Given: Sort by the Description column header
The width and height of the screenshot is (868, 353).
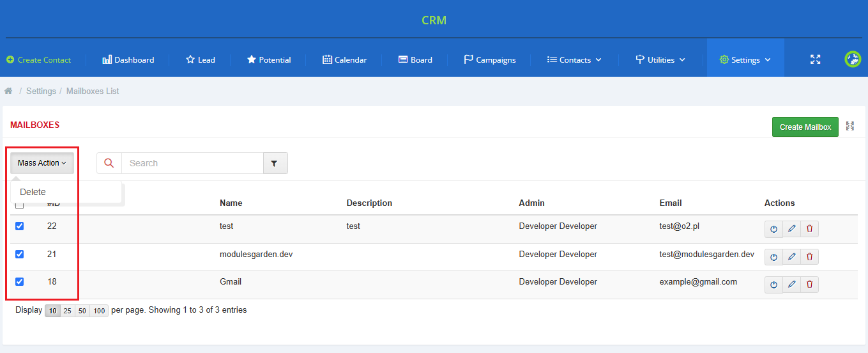Looking at the screenshot, I should (369, 203).
